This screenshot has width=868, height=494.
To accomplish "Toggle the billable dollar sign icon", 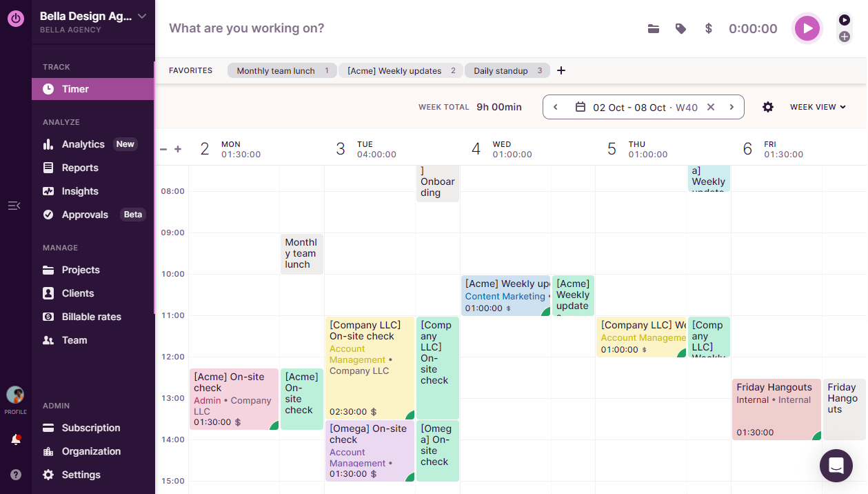I will pos(708,29).
